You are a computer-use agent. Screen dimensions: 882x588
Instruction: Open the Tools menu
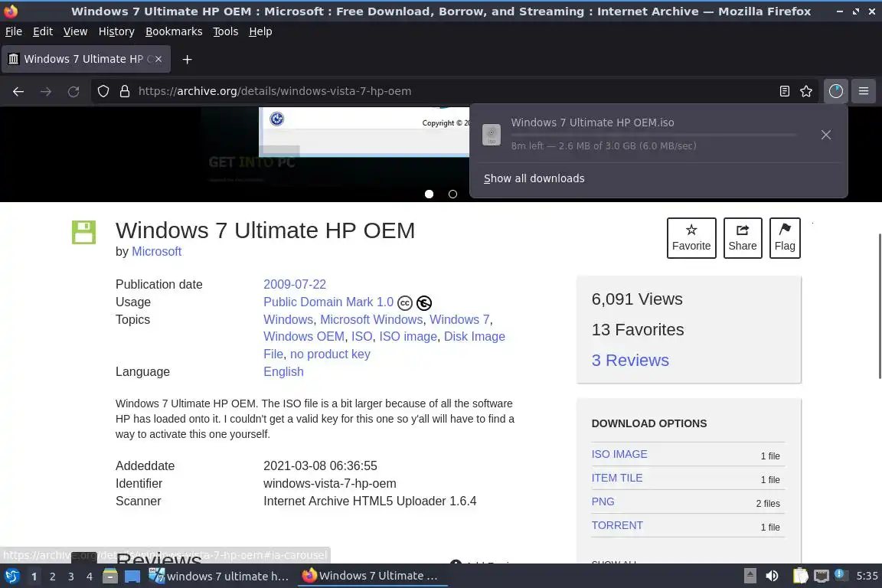[x=226, y=31]
